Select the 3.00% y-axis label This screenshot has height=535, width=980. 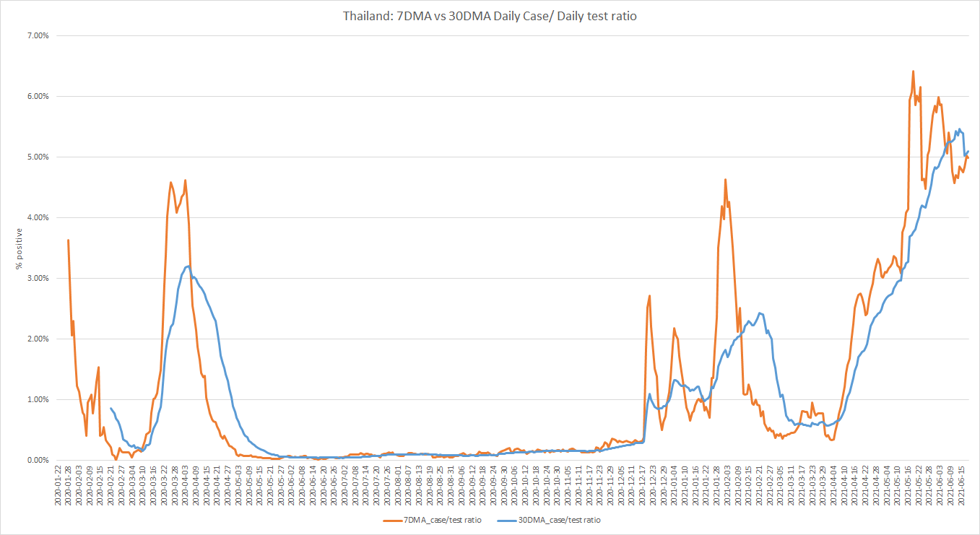click(37, 278)
